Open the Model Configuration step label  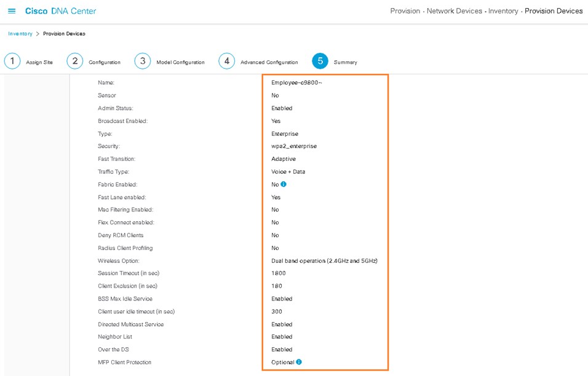[180, 62]
